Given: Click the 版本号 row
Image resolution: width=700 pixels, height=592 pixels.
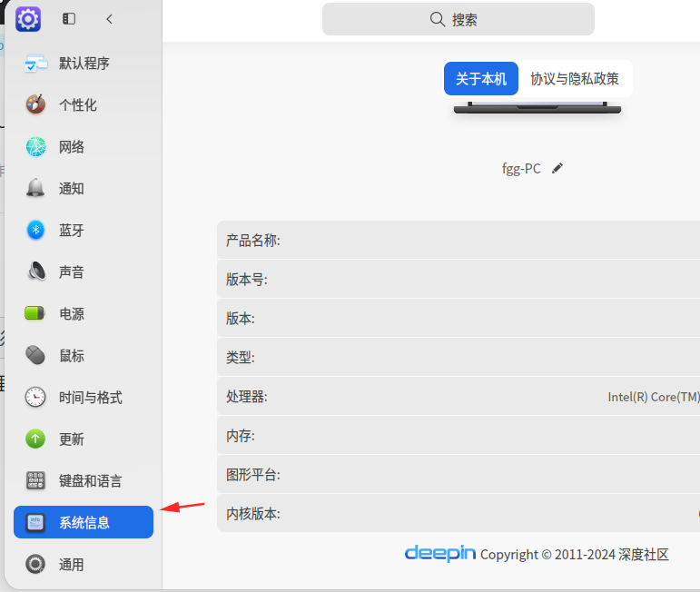Looking at the screenshot, I should click(458, 280).
